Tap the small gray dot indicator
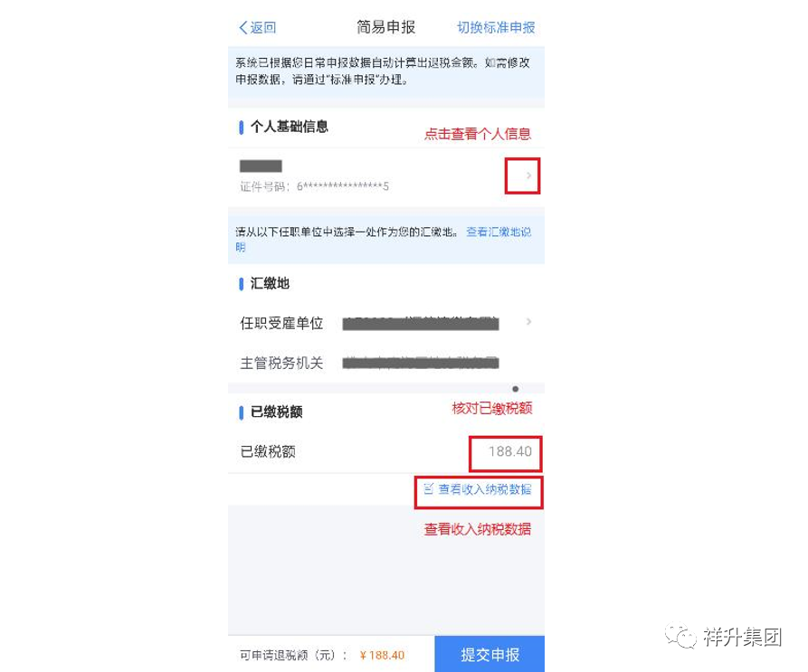This screenshot has height=672, width=808. [x=516, y=389]
